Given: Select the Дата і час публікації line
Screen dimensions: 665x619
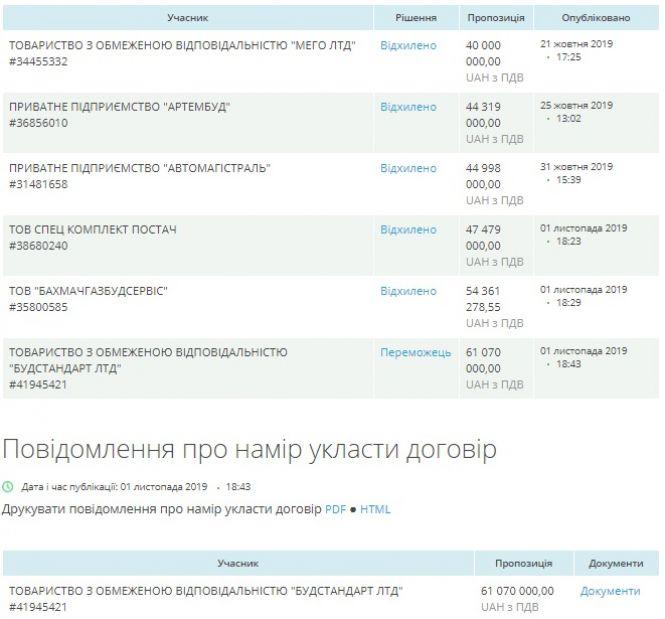Looking at the screenshot, I should click(136, 487).
